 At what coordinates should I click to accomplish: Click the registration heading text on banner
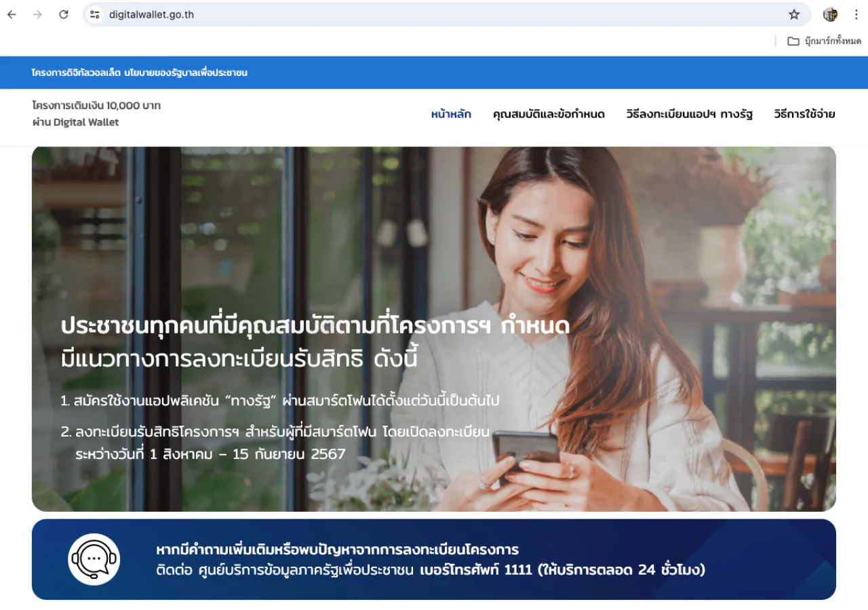pyautogui.click(x=315, y=342)
